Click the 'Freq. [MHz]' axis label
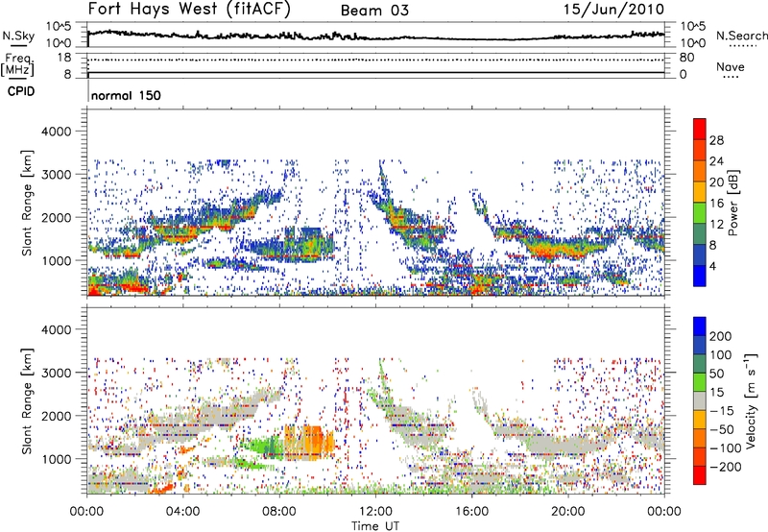The width and height of the screenshot is (768, 532). coord(17,65)
